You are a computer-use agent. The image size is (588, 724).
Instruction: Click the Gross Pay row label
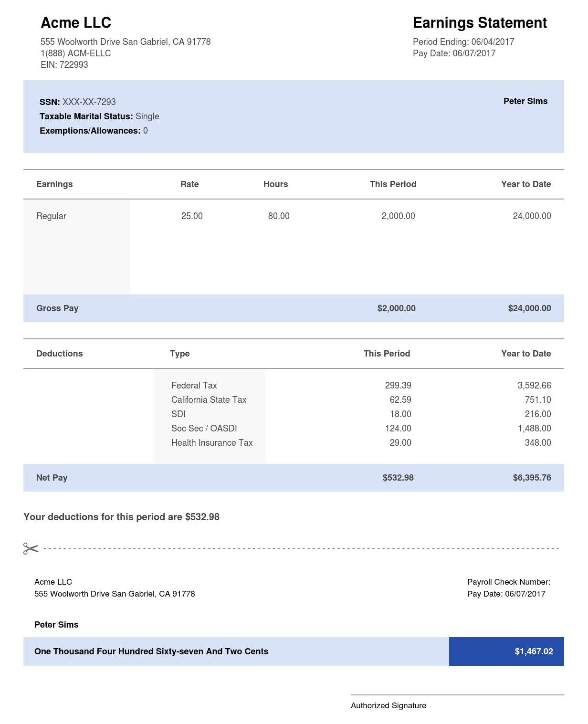pyautogui.click(x=57, y=308)
